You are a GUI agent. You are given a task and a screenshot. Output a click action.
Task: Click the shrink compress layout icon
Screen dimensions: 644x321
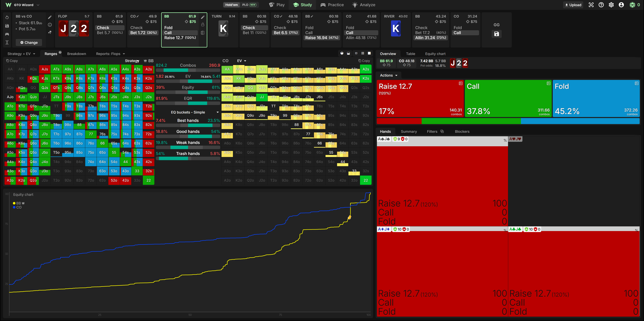point(356,53)
